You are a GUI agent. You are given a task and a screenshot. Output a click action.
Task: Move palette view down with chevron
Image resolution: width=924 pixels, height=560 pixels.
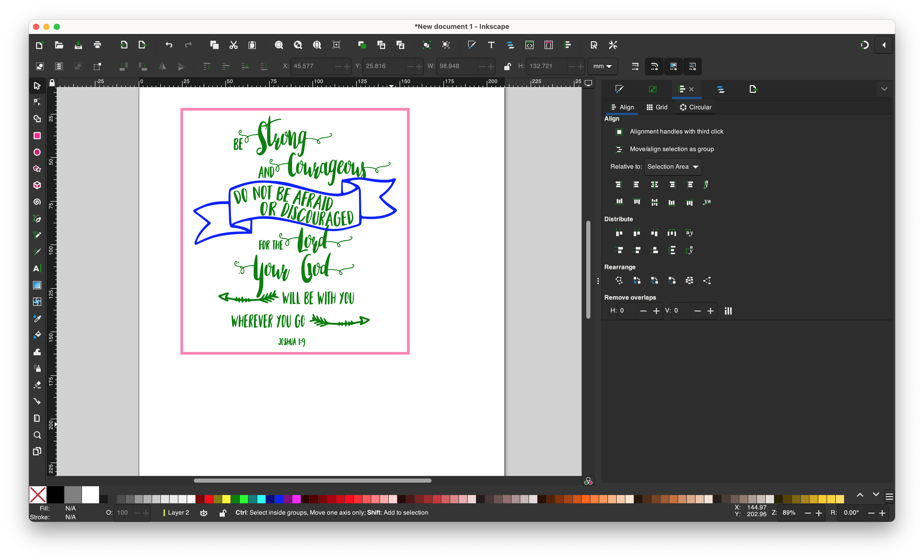click(876, 495)
